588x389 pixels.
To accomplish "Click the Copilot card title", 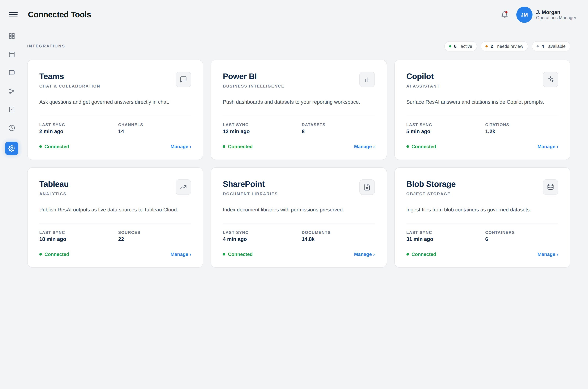I will coord(420,76).
